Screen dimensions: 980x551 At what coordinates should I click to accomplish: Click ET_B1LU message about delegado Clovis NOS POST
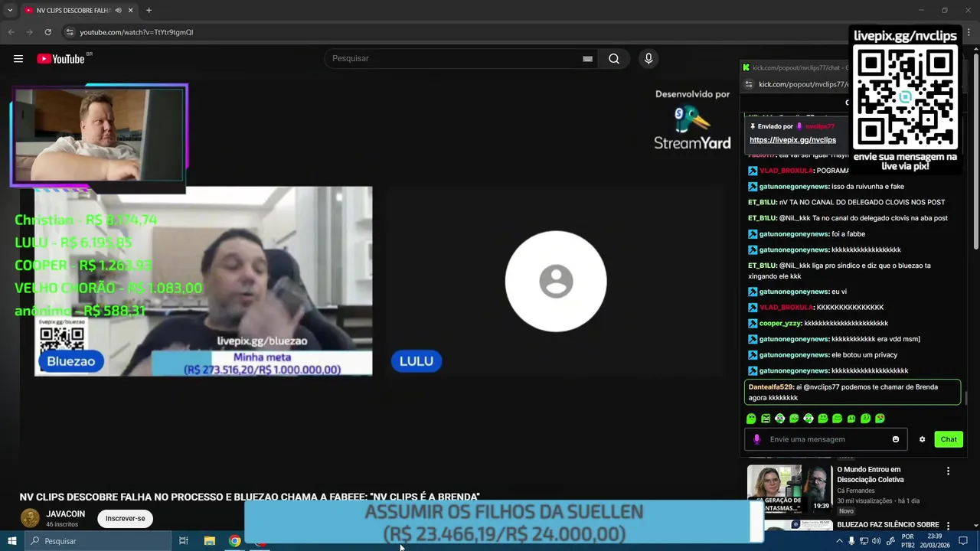click(x=846, y=202)
